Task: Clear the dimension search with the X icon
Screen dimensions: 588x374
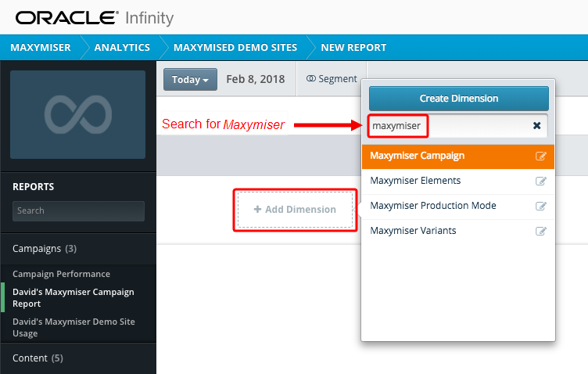Action: pyautogui.click(x=536, y=126)
